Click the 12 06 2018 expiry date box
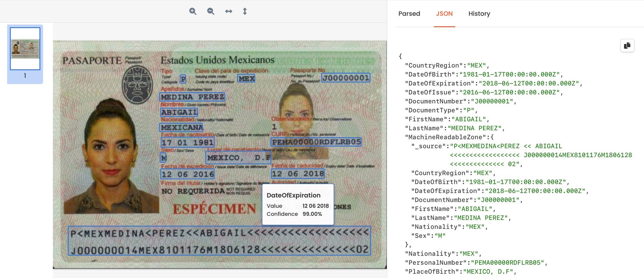Image resolution: width=644 pixels, height=278 pixels. click(298, 174)
